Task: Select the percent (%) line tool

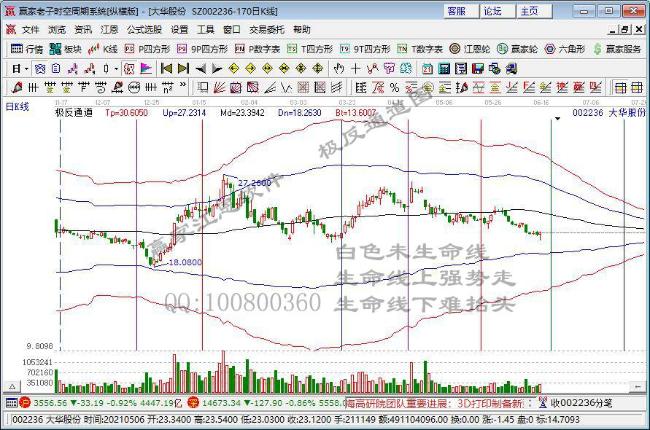Action: (394, 87)
